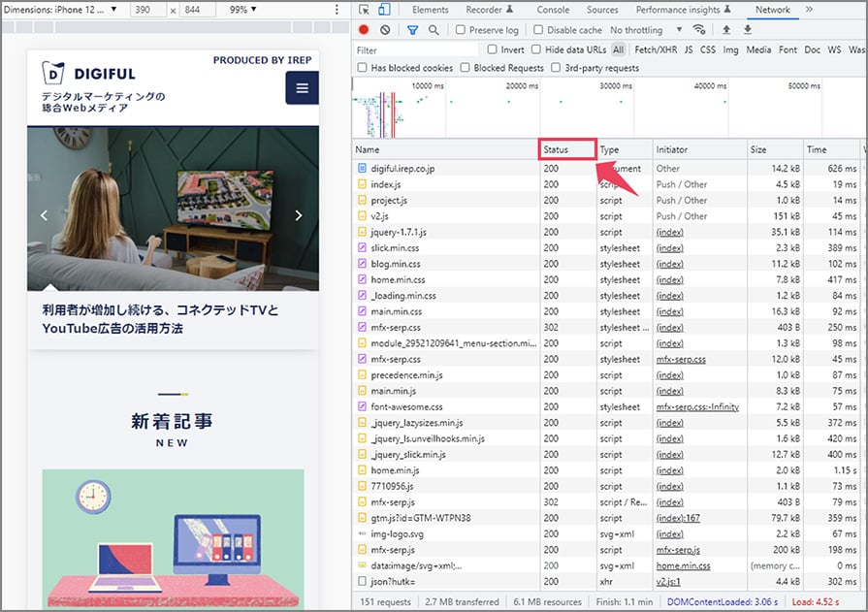The image size is (868, 612).
Task: Open the site's hamburger menu
Action: point(302,88)
